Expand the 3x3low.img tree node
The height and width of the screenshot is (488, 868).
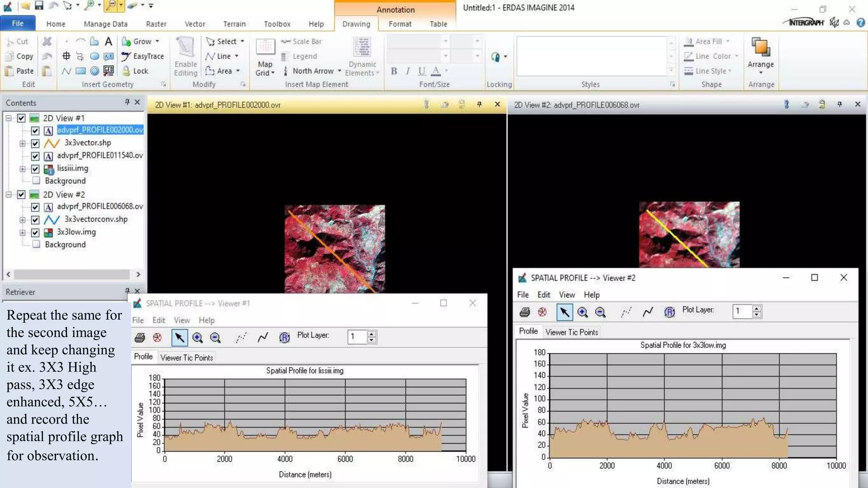(x=22, y=233)
